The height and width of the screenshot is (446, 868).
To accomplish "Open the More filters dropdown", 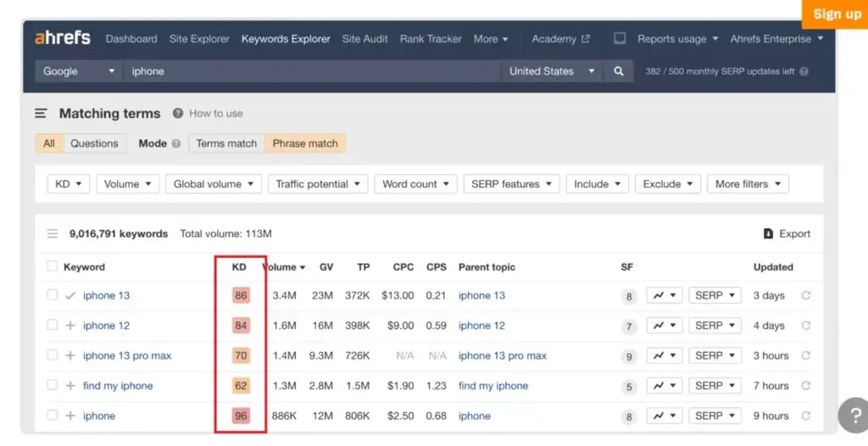I will pos(748,184).
